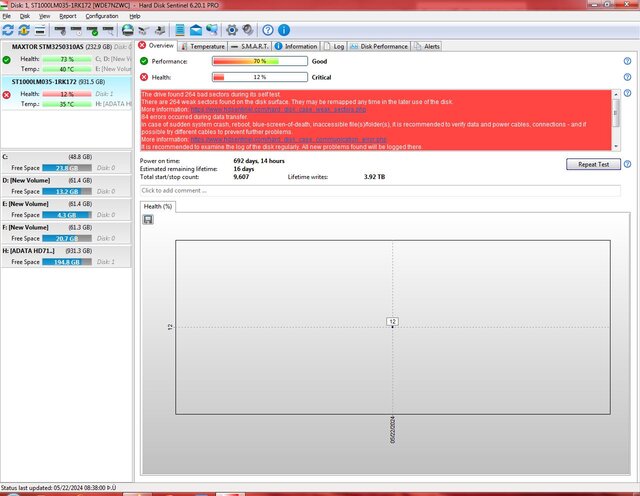Click the blue Help question mark toolbar icon
Viewport: 640px width, 496px height.
coord(268,30)
